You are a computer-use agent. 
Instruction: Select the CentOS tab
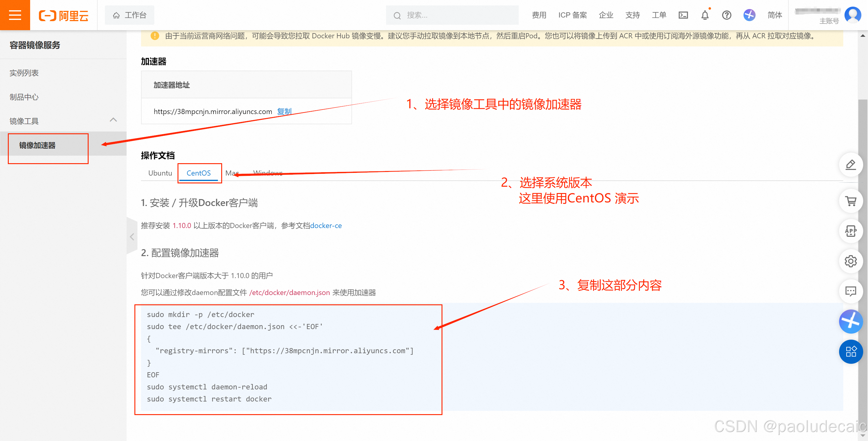[x=199, y=173]
